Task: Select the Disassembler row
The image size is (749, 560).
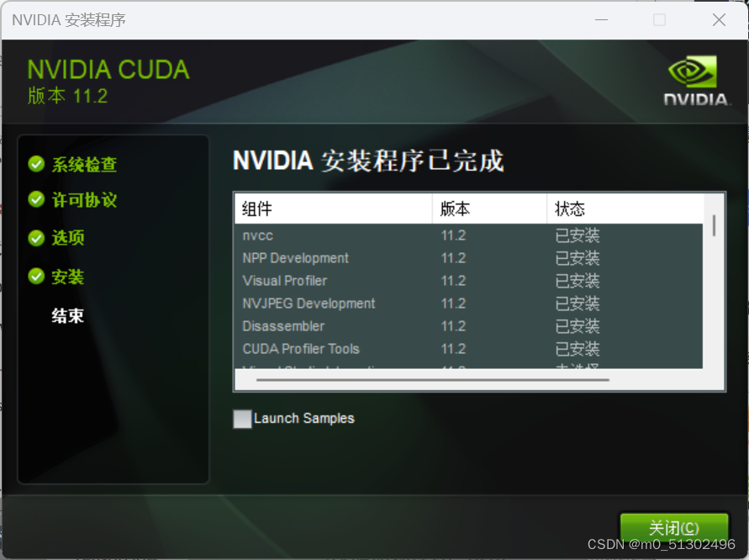Action: click(x=468, y=326)
